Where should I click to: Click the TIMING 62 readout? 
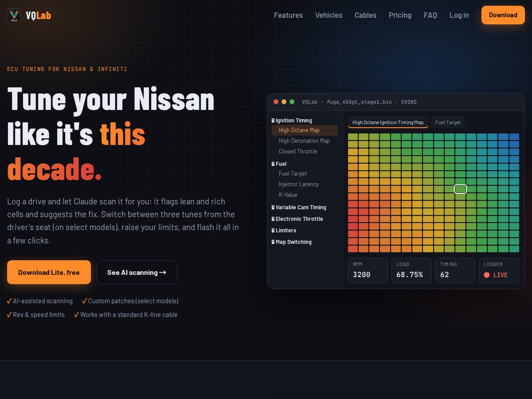pyautogui.click(x=455, y=270)
